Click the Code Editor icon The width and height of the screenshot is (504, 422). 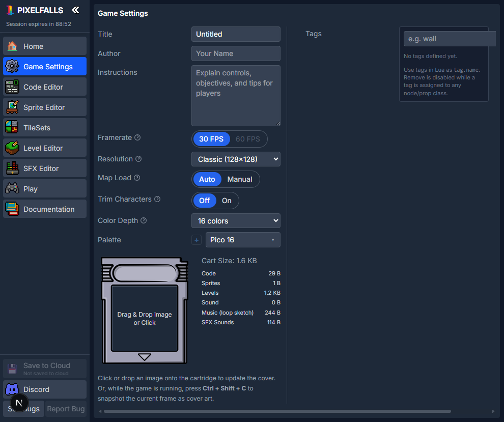12,87
